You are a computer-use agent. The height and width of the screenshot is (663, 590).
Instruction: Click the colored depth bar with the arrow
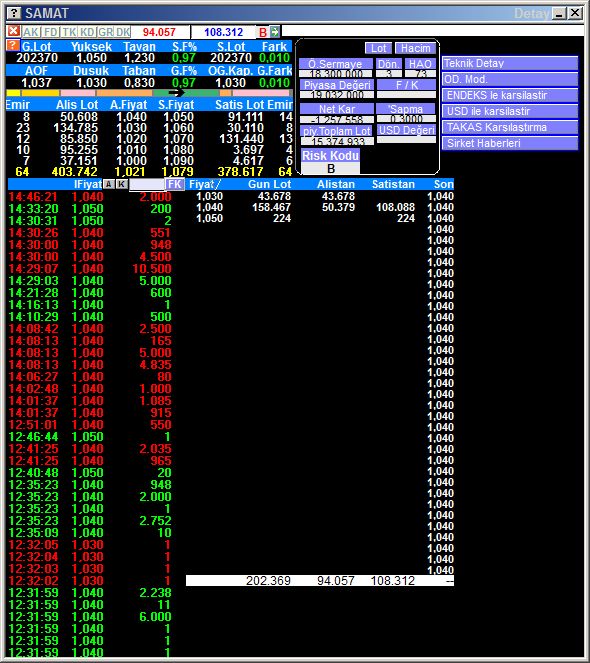click(x=149, y=93)
